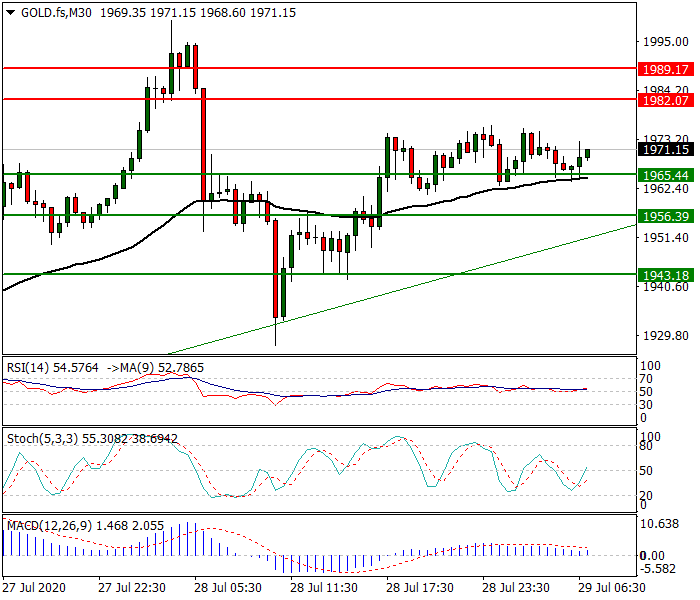700x600 pixels.
Task: Click the RSI 70 level scale value
Action: click(x=646, y=379)
